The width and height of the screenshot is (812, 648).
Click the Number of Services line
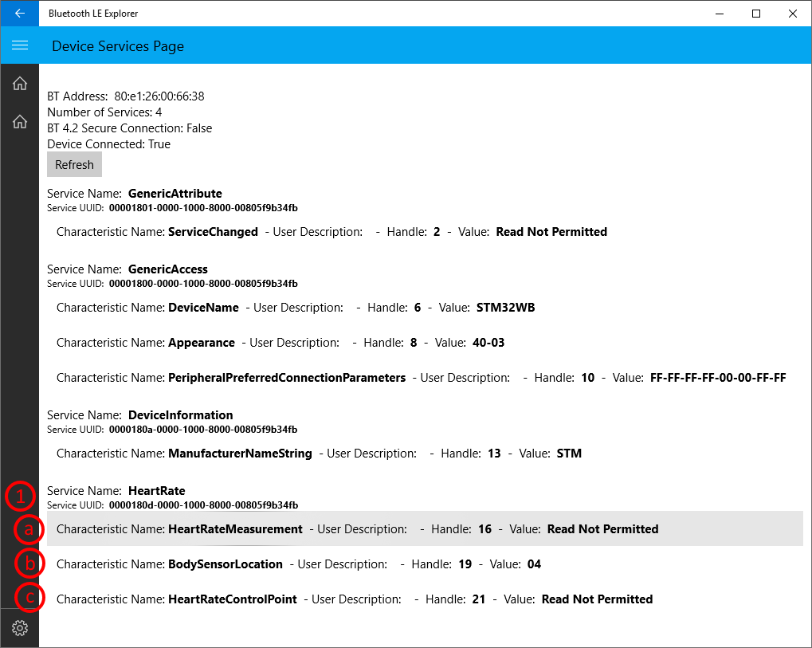click(104, 112)
